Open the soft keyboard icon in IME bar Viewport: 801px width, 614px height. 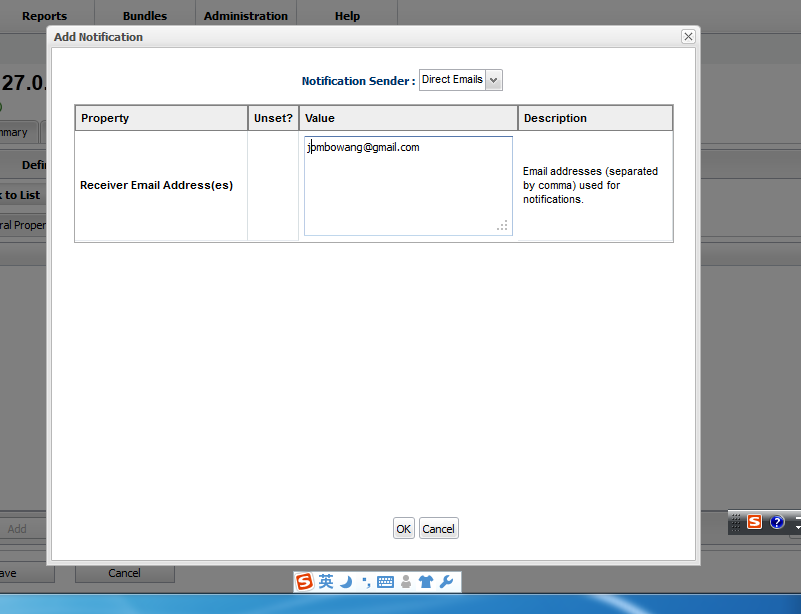pyautogui.click(x=385, y=582)
